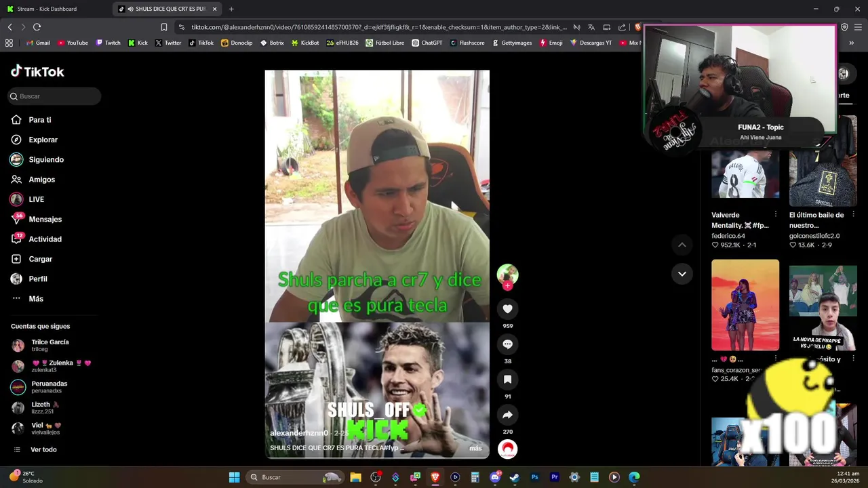Open Lizeth followed account

coord(45,407)
